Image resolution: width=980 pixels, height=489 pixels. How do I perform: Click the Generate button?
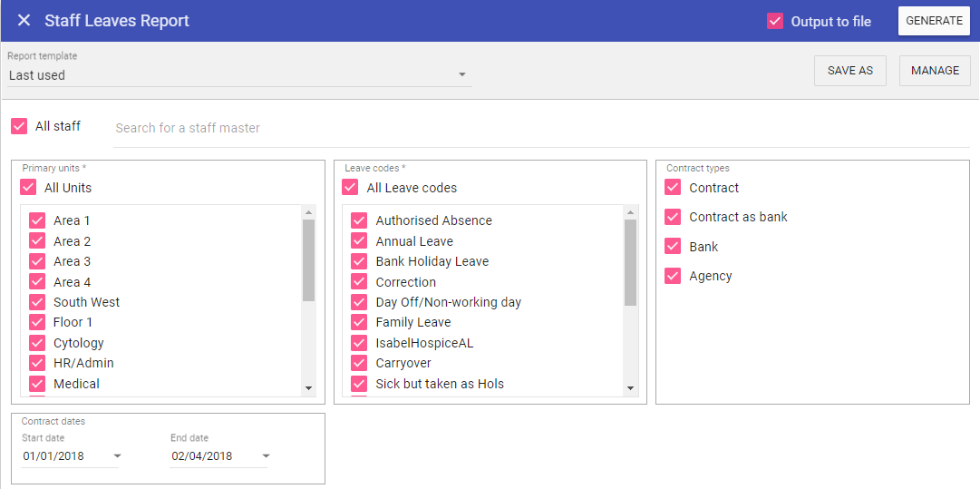point(934,21)
